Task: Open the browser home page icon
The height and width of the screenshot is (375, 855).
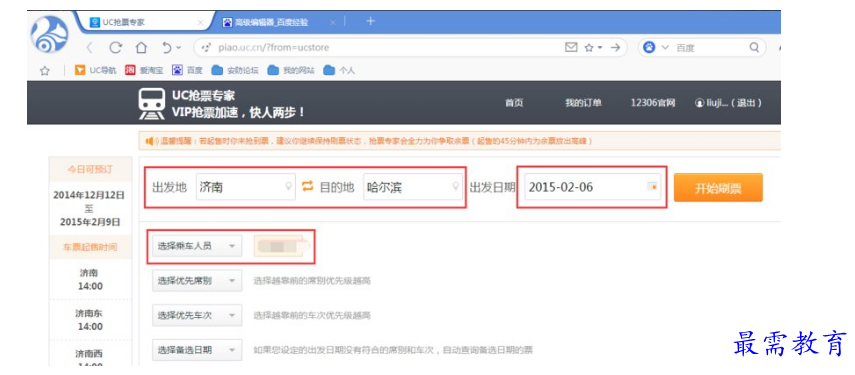Action: (x=141, y=48)
